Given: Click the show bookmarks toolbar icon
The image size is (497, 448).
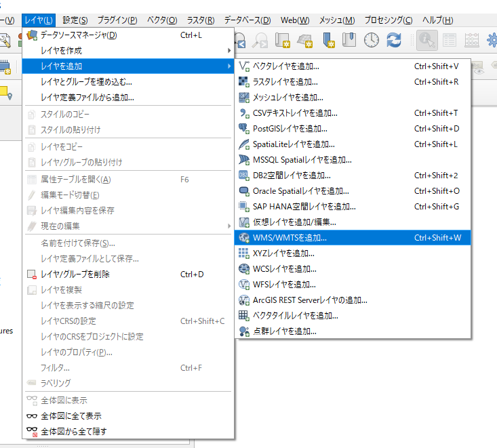Looking at the screenshot, I should click(349, 40).
